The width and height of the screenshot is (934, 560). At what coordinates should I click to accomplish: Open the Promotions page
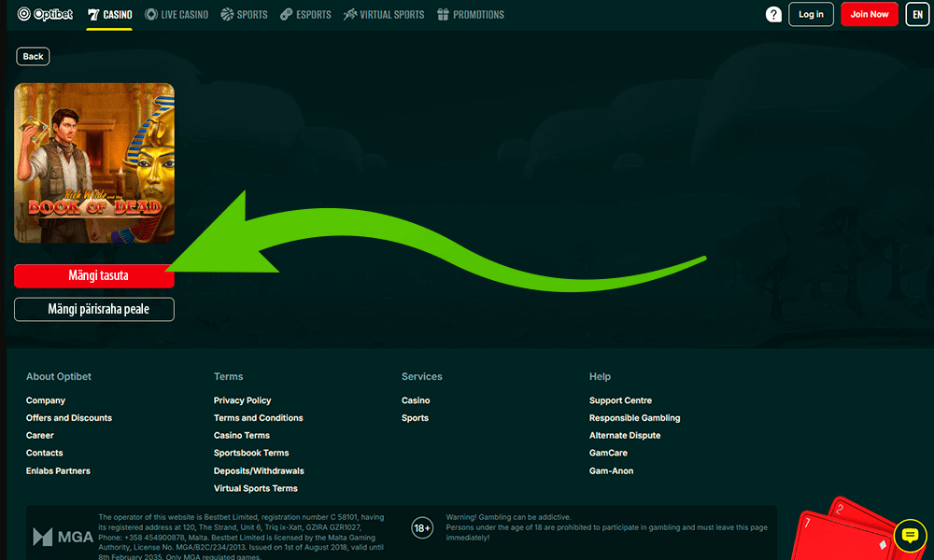pos(470,15)
